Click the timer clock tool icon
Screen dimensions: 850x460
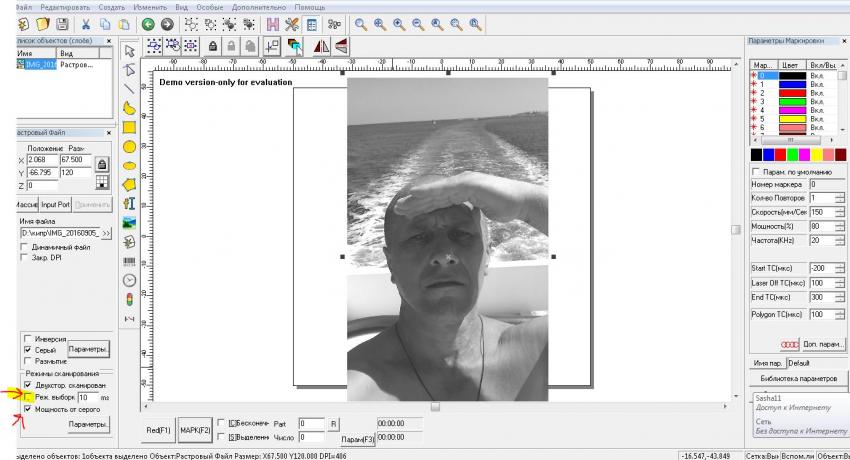coord(129,280)
